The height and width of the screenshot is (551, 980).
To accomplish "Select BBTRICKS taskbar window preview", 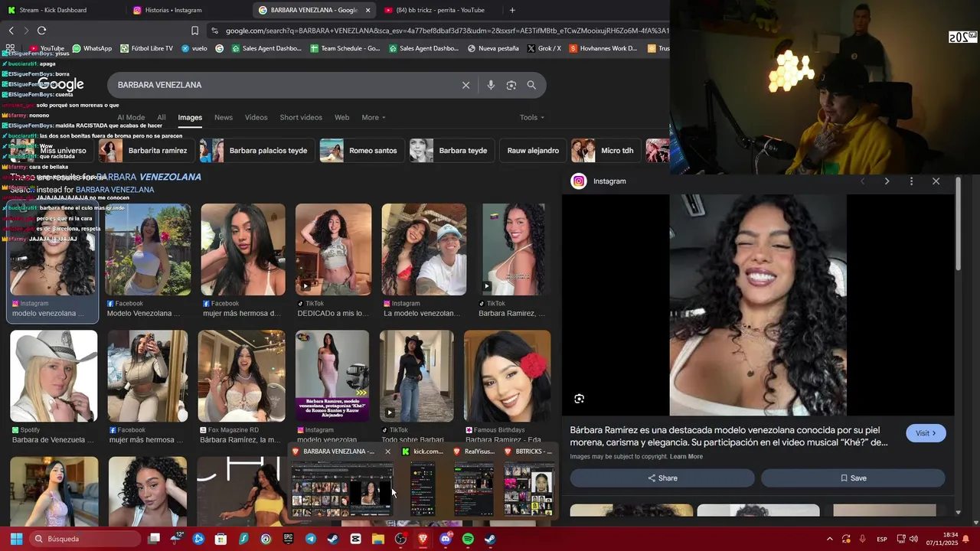I will point(528,482).
